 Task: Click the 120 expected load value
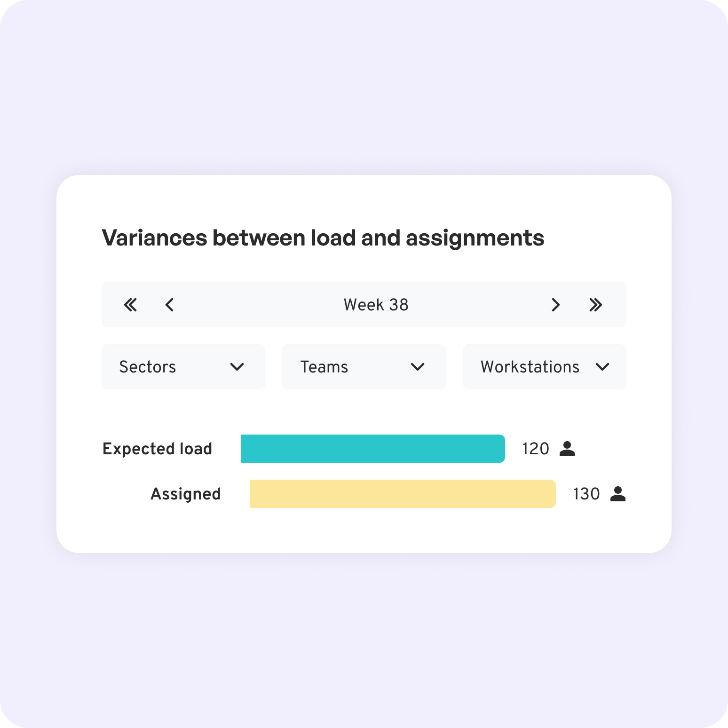point(536,449)
